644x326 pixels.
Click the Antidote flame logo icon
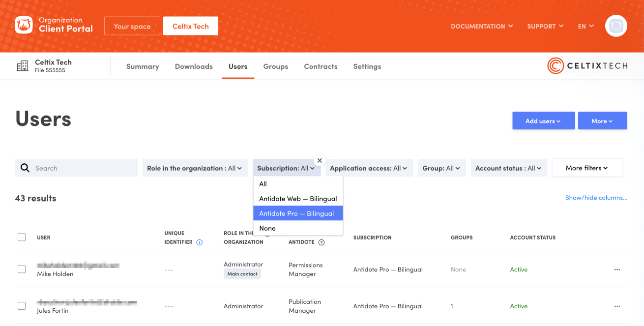pos(24,25)
